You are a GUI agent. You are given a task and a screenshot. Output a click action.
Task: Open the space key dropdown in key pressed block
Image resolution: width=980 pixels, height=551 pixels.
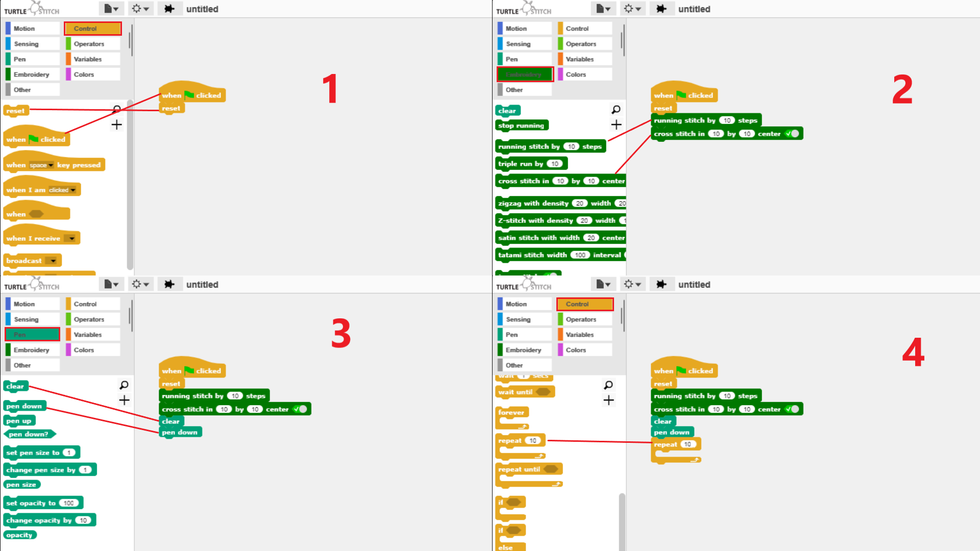tap(51, 165)
